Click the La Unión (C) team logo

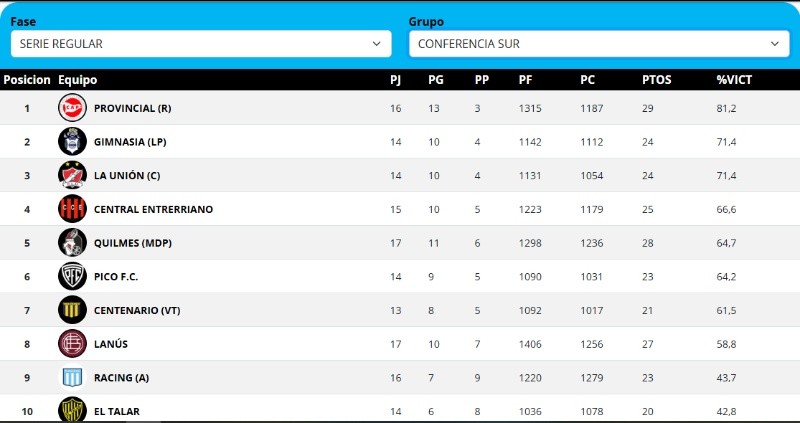coord(72,176)
